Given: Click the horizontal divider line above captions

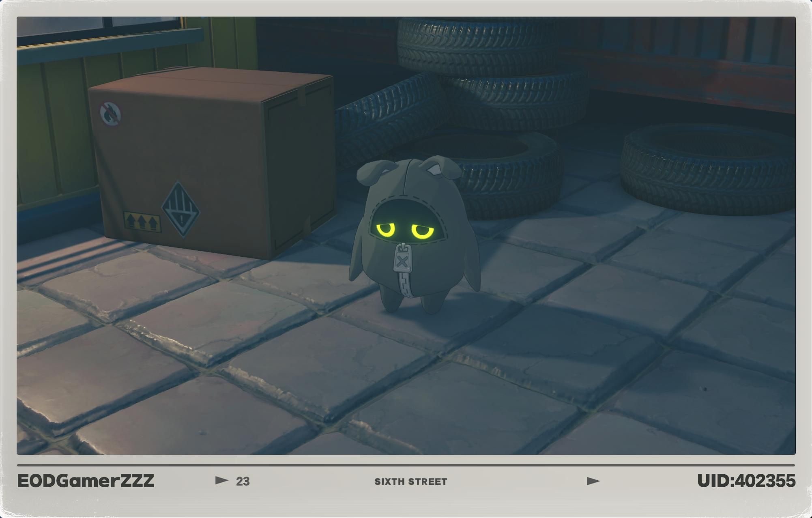Looking at the screenshot, I should coord(406,465).
